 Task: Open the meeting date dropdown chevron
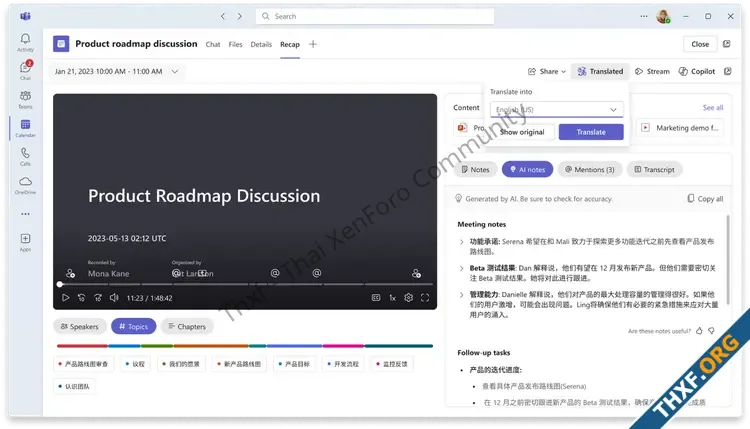point(175,71)
